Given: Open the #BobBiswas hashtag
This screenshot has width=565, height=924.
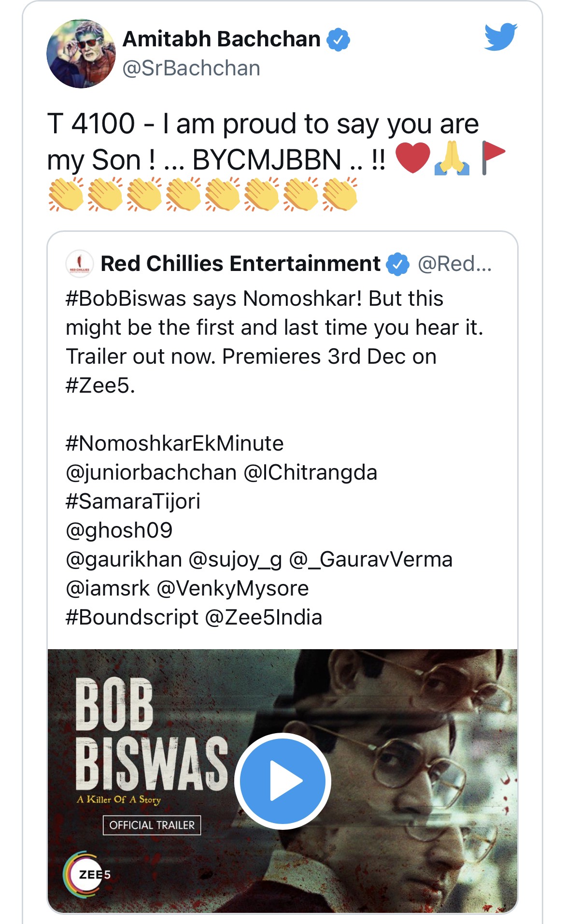Looking at the screenshot, I should point(126,299).
